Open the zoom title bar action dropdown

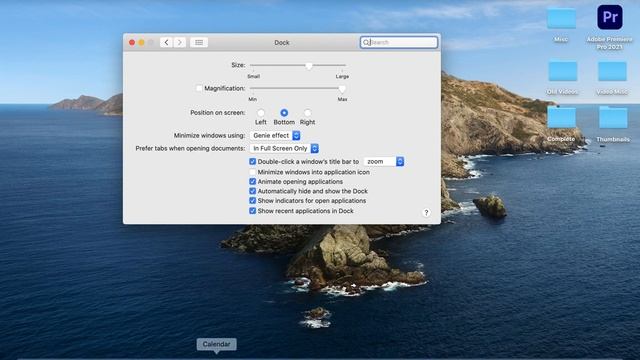[x=384, y=162]
